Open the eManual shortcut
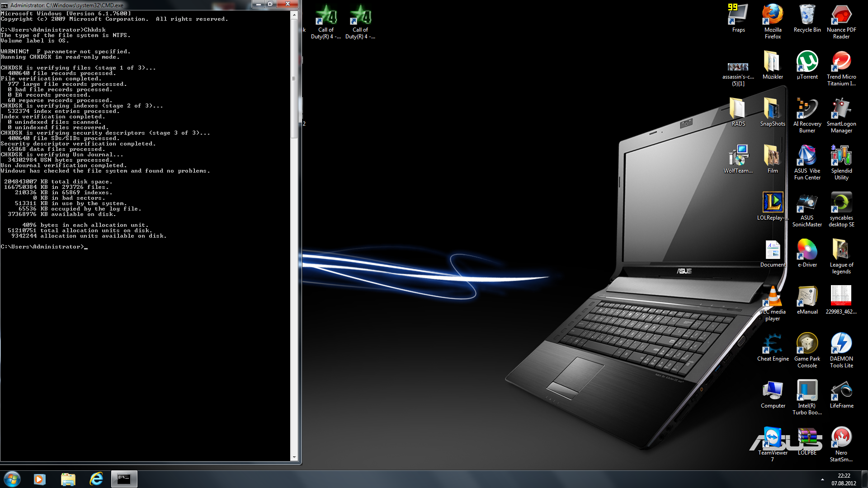The image size is (868, 488). point(807,300)
